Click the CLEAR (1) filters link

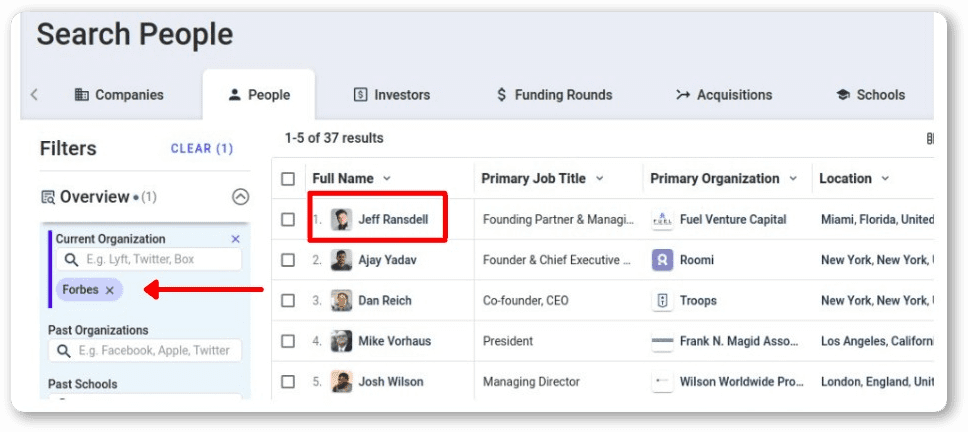coord(202,148)
